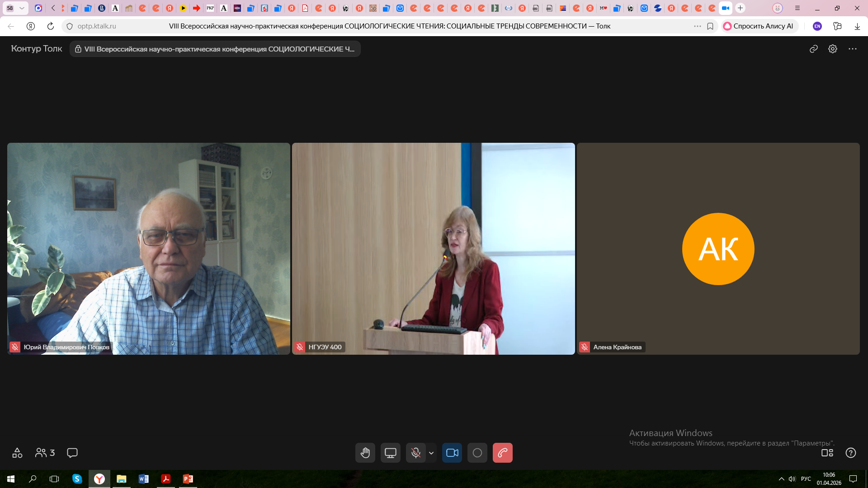
Task: Change the video layout view
Action: coord(827,453)
